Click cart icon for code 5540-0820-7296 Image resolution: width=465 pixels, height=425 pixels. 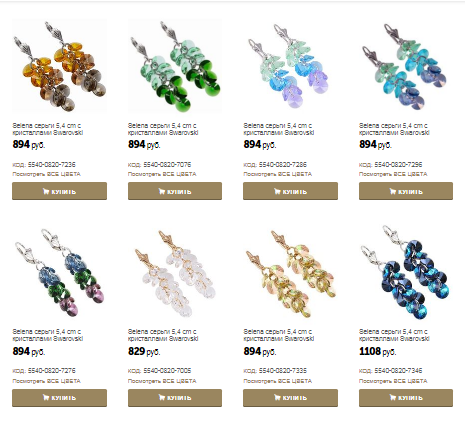[x=393, y=191]
